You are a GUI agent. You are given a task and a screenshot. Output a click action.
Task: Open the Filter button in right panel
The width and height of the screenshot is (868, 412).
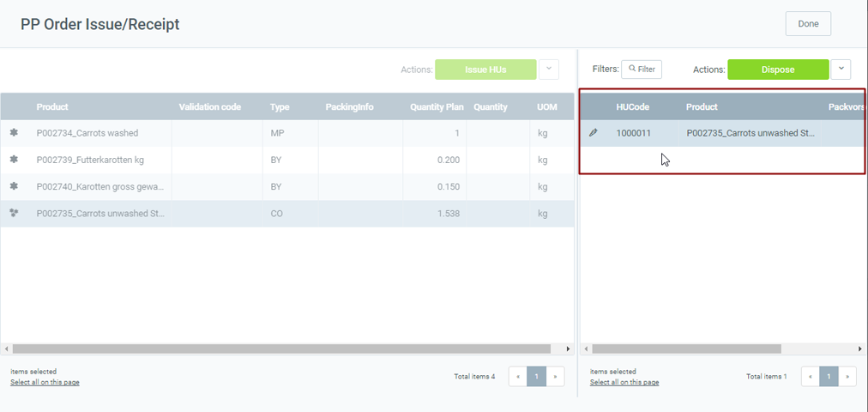tap(642, 70)
